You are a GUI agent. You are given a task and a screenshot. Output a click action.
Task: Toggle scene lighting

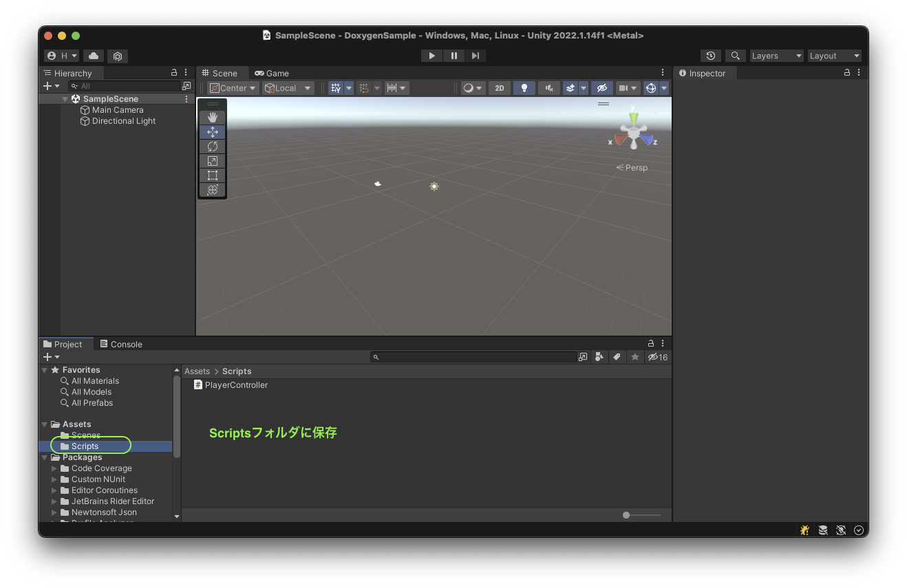click(x=524, y=87)
